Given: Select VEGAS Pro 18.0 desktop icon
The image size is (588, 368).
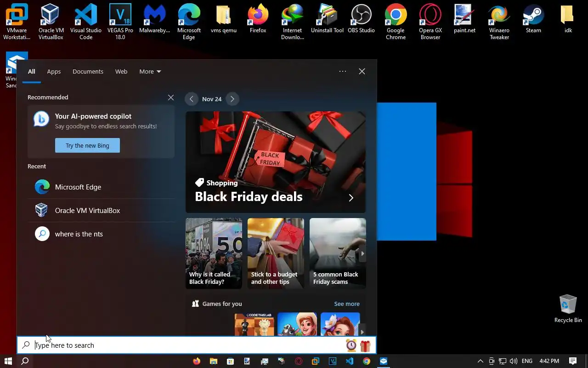Looking at the screenshot, I should coord(120,21).
